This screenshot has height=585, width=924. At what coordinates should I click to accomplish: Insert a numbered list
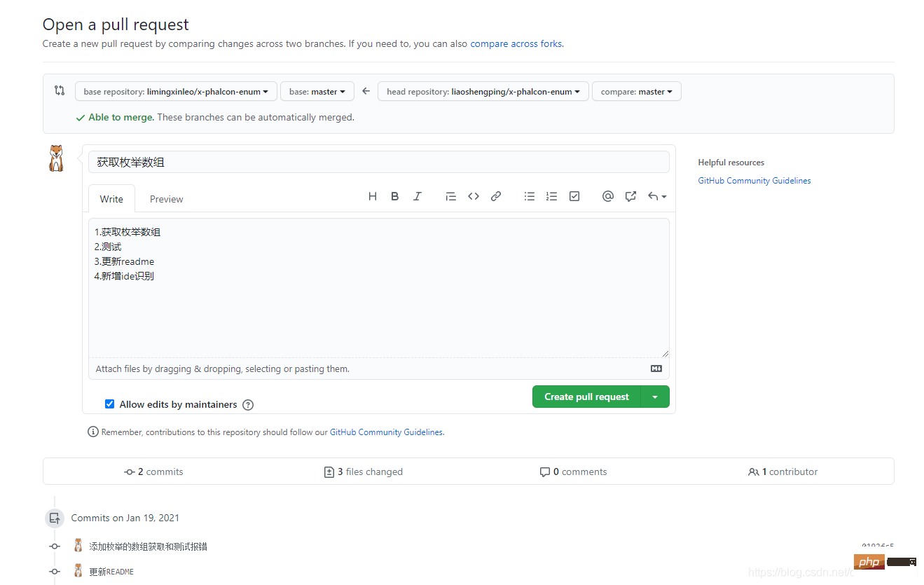(x=552, y=197)
